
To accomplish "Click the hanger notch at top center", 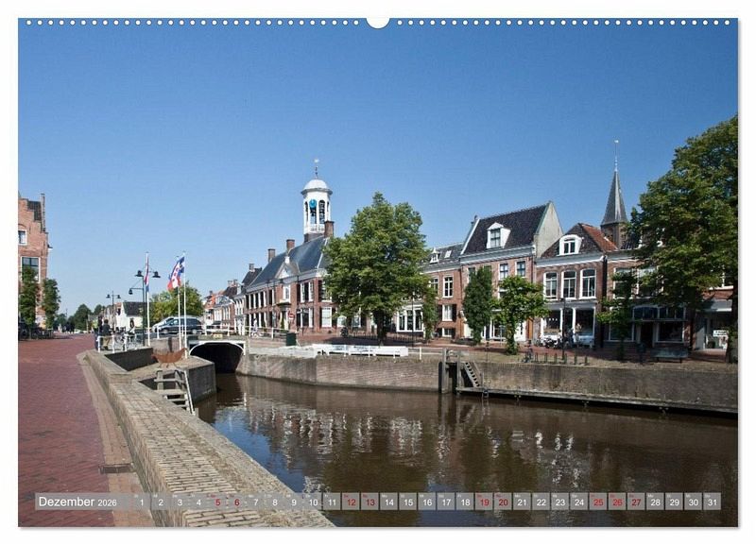I will tap(378, 22).
